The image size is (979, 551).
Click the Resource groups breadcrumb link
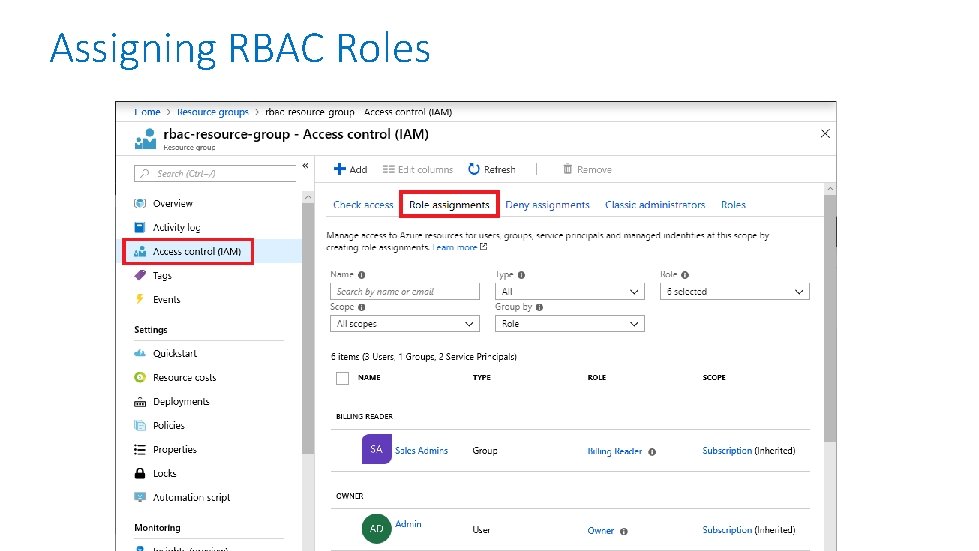click(x=212, y=112)
